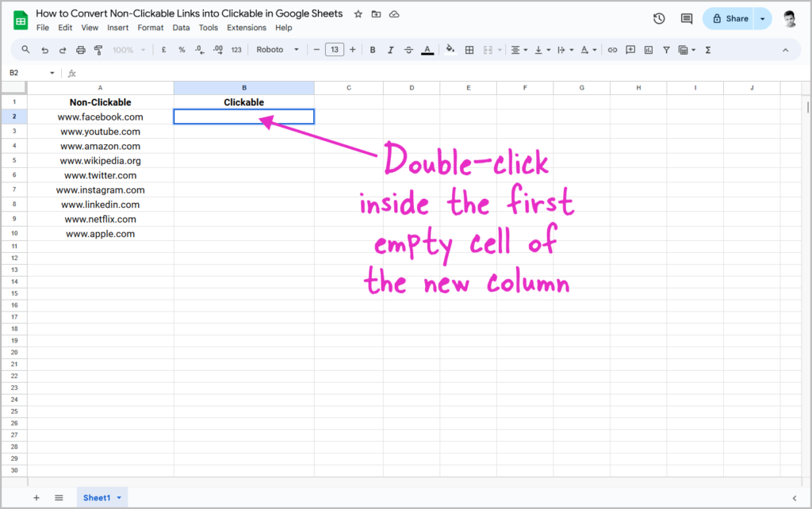812x509 pixels.
Task: Open the horizontal align dropdown
Action: (519, 50)
